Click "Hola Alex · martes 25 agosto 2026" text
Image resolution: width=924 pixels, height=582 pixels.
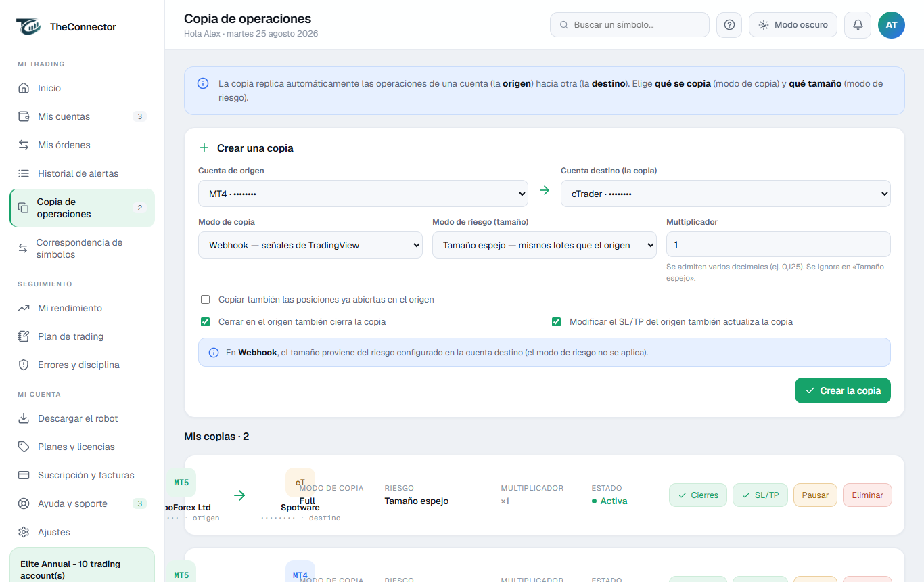pos(251,34)
